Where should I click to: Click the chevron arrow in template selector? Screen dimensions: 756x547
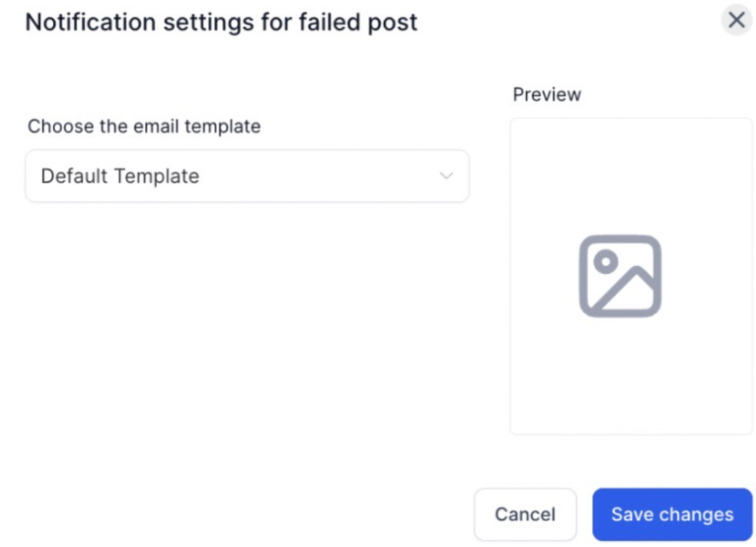(x=446, y=176)
